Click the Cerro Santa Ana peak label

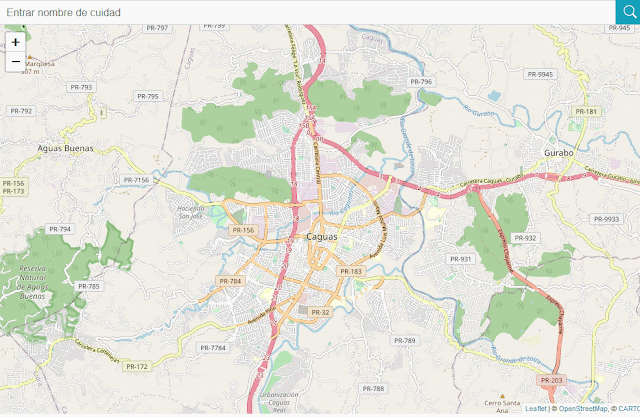point(502,407)
